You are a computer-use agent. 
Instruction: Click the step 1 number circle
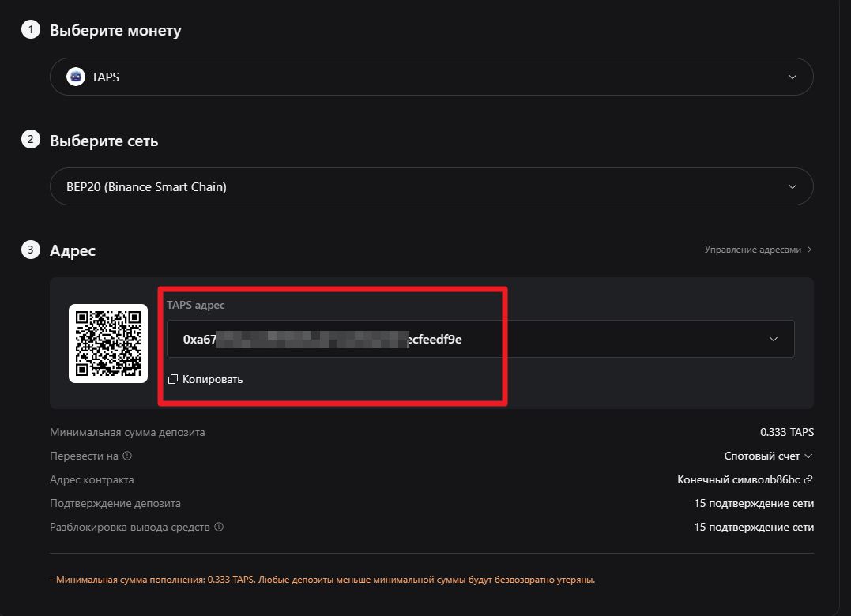pyautogui.click(x=30, y=30)
